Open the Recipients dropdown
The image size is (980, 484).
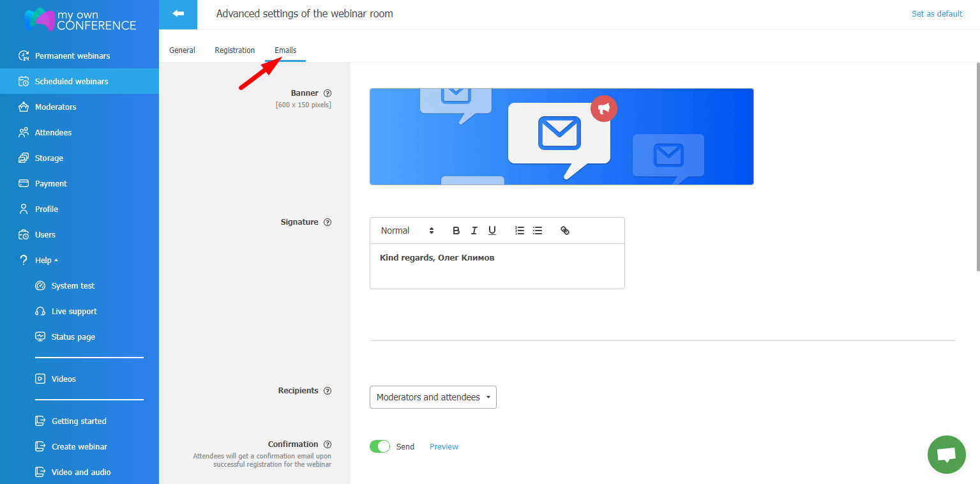click(x=433, y=397)
